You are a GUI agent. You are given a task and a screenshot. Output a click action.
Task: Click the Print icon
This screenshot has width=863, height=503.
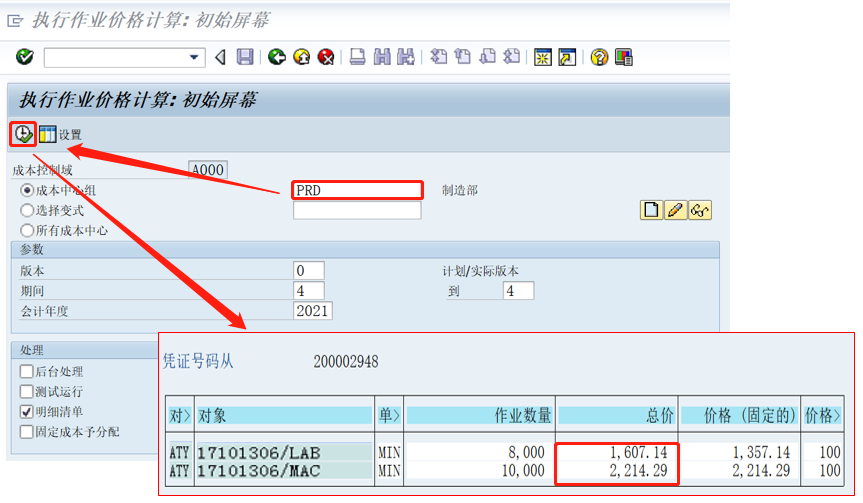(x=358, y=57)
